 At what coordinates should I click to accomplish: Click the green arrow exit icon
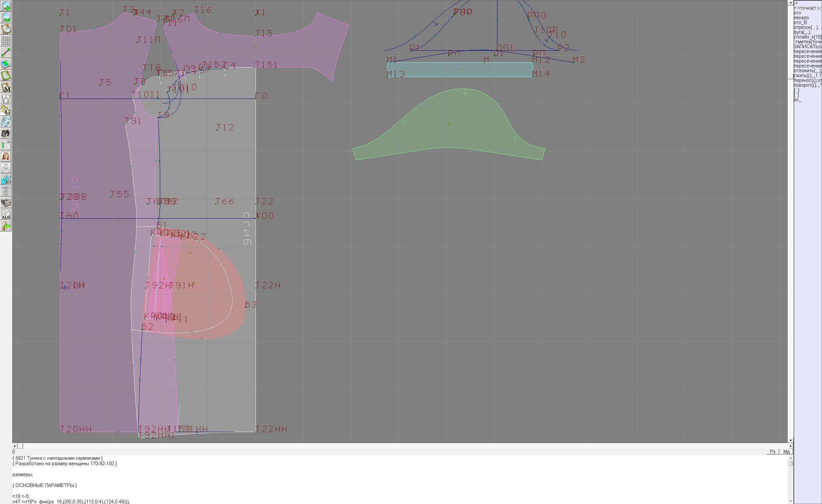(6, 226)
